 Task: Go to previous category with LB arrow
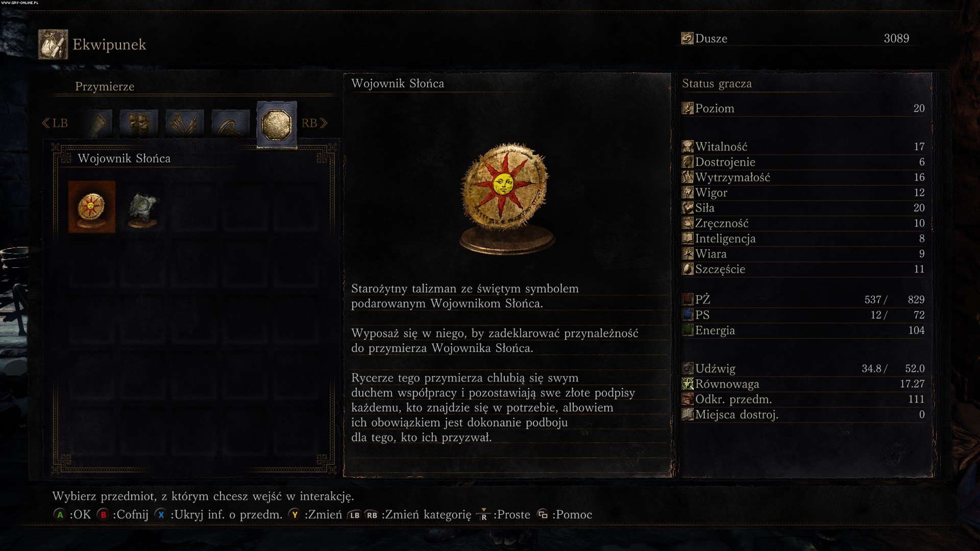[54, 123]
